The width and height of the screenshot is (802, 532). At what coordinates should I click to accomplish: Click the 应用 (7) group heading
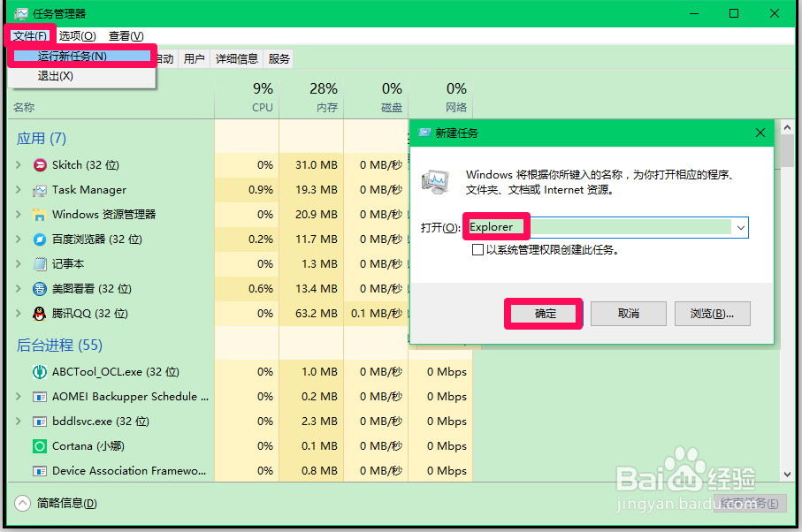click(42, 139)
